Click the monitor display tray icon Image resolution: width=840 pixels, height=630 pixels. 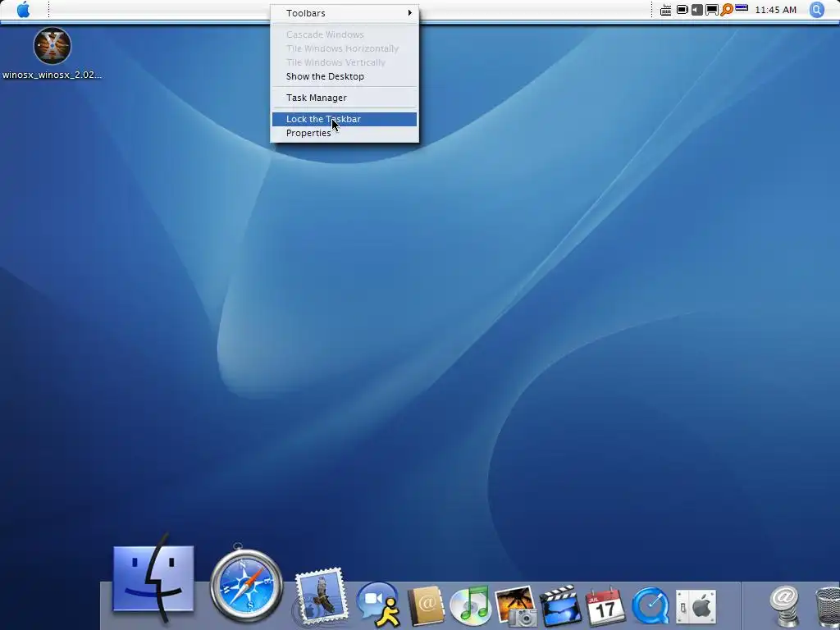point(712,10)
